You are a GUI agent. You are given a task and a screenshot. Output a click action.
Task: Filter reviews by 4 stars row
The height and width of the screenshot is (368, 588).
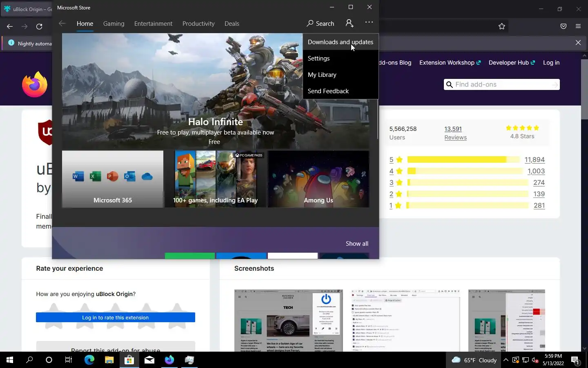(467, 171)
